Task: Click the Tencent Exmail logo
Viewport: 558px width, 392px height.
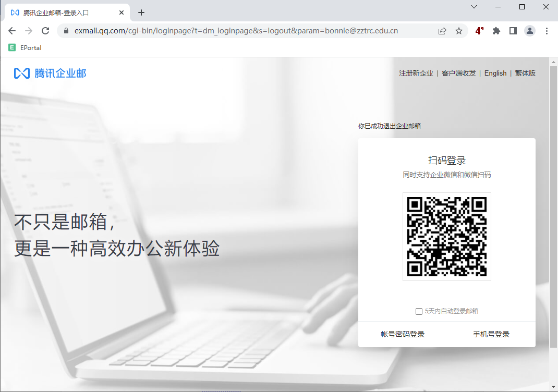Action: click(50, 73)
